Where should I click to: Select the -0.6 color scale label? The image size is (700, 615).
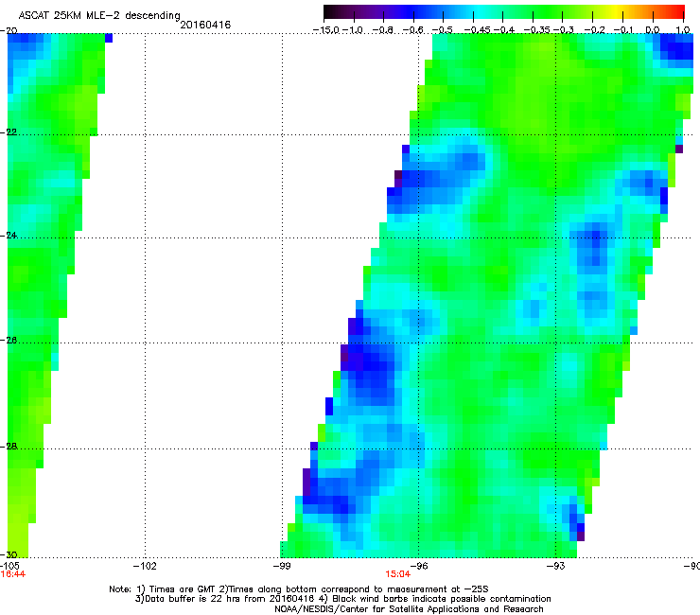(x=412, y=30)
